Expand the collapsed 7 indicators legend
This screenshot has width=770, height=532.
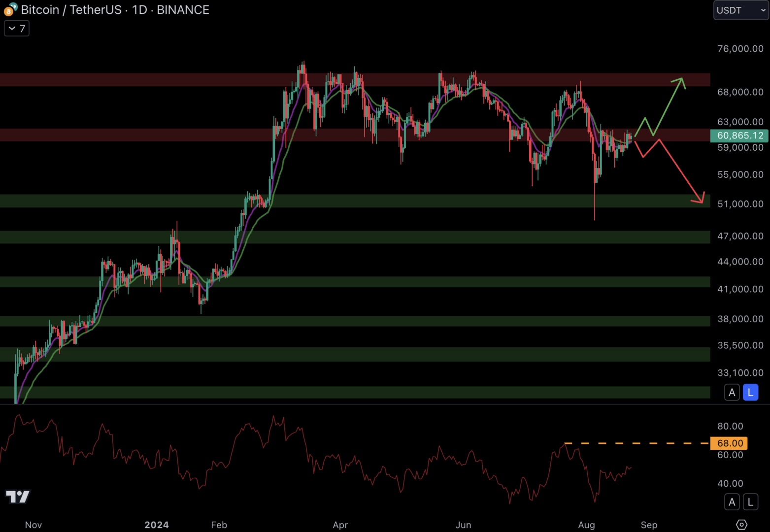(x=17, y=29)
